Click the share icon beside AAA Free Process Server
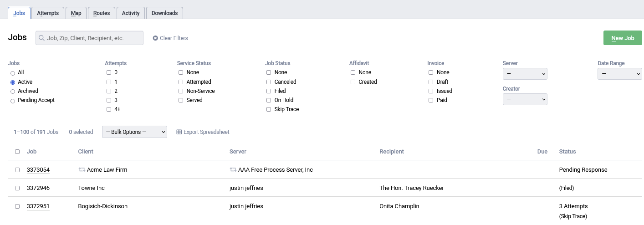644x225 pixels. (233, 169)
